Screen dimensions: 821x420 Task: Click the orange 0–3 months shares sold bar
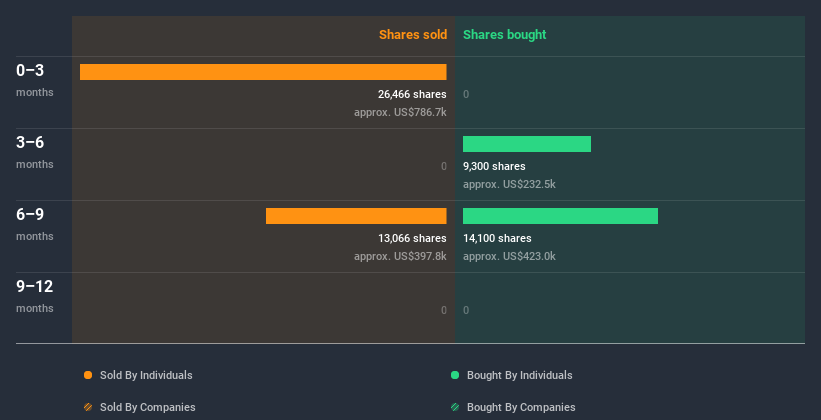(263, 72)
